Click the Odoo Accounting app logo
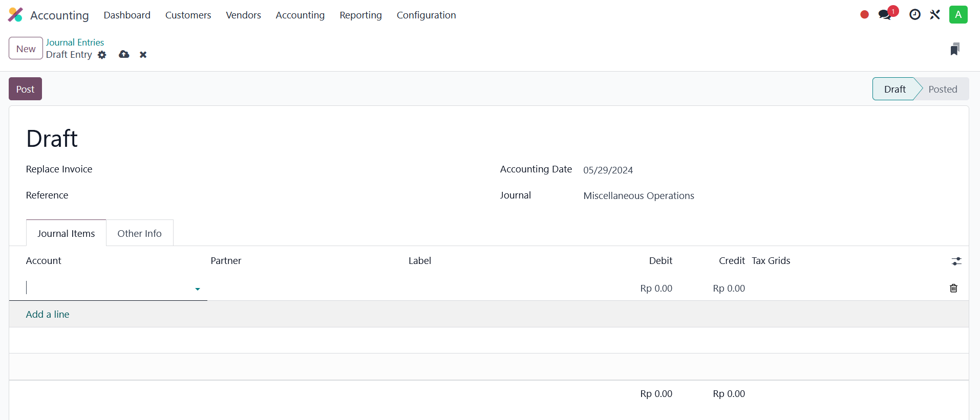The image size is (980, 420). click(15, 15)
